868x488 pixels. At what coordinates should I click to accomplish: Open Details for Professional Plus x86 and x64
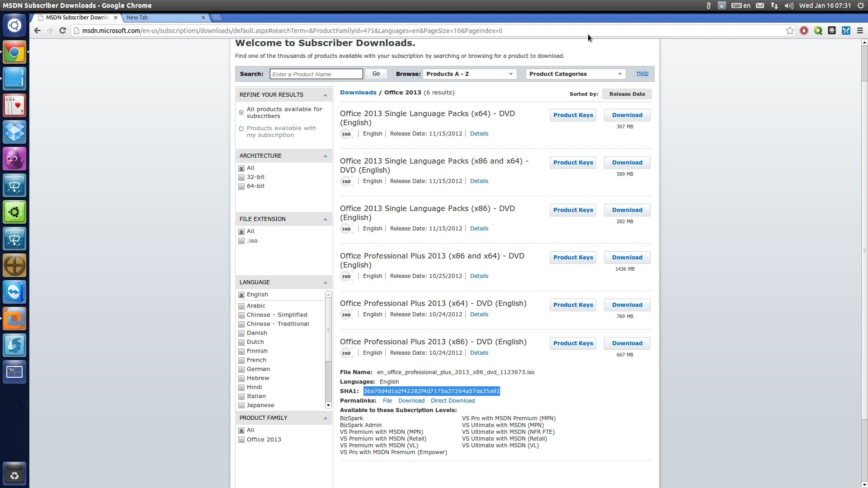click(479, 276)
